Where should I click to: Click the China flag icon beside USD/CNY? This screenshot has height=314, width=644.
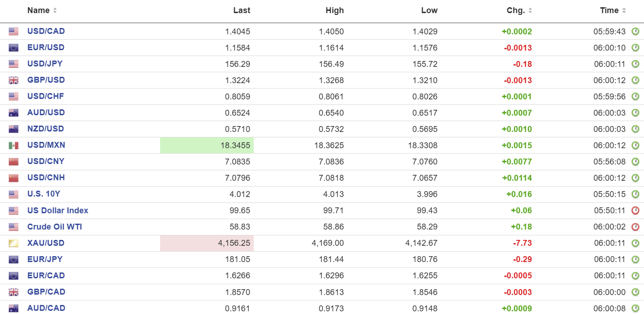(14, 162)
